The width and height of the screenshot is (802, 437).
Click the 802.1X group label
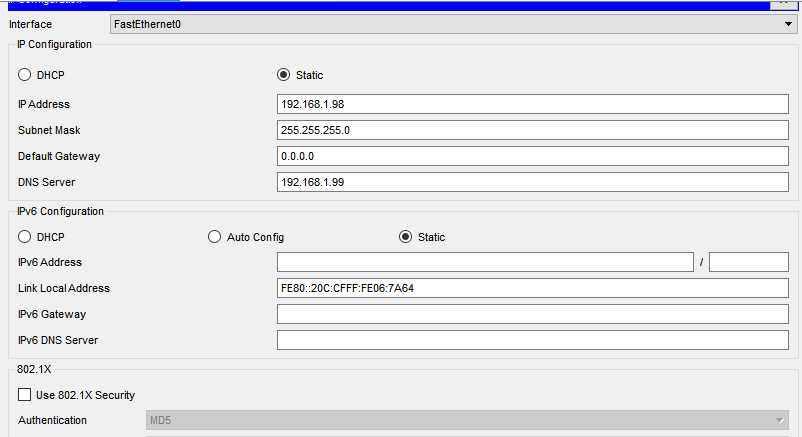pos(34,369)
